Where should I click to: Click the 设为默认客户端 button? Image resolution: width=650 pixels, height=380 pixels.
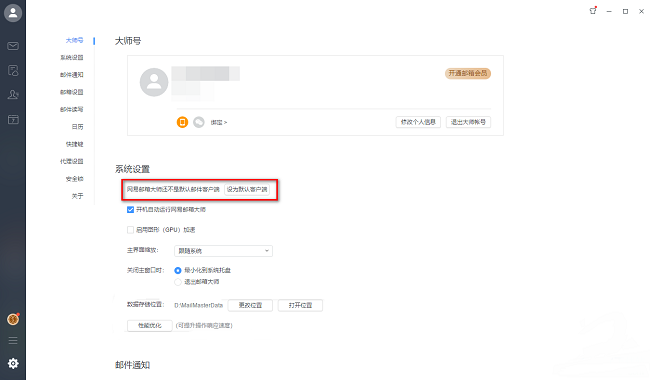point(247,189)
